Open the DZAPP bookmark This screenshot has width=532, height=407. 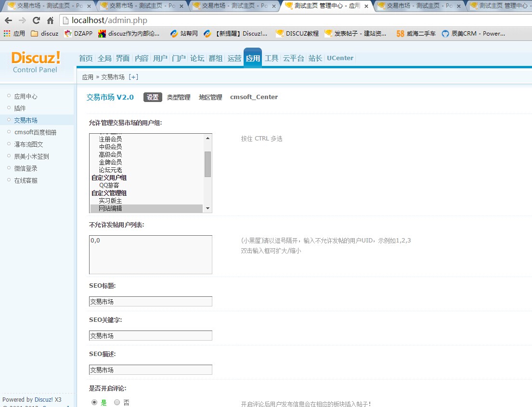[x=78, y=34]
